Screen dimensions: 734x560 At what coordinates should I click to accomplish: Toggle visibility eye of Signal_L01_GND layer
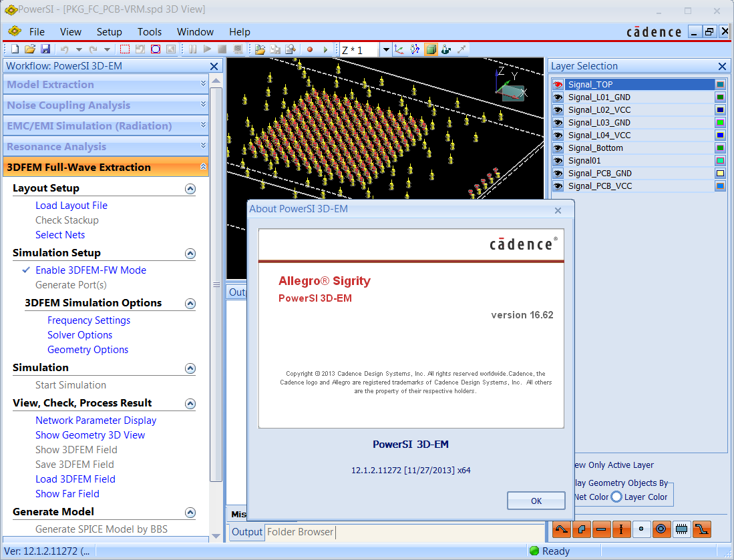[558, 97]
